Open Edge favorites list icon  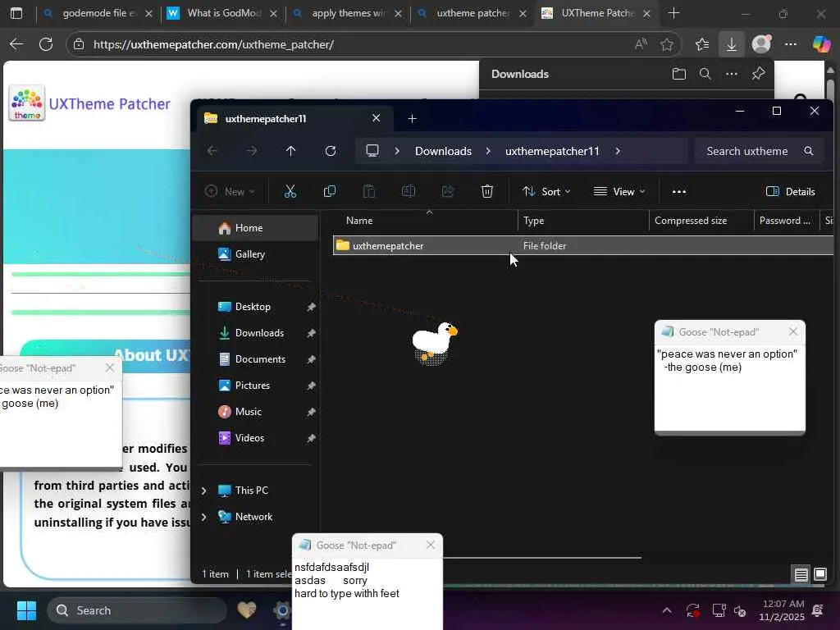pyautogui.click(x=702, y=44)
